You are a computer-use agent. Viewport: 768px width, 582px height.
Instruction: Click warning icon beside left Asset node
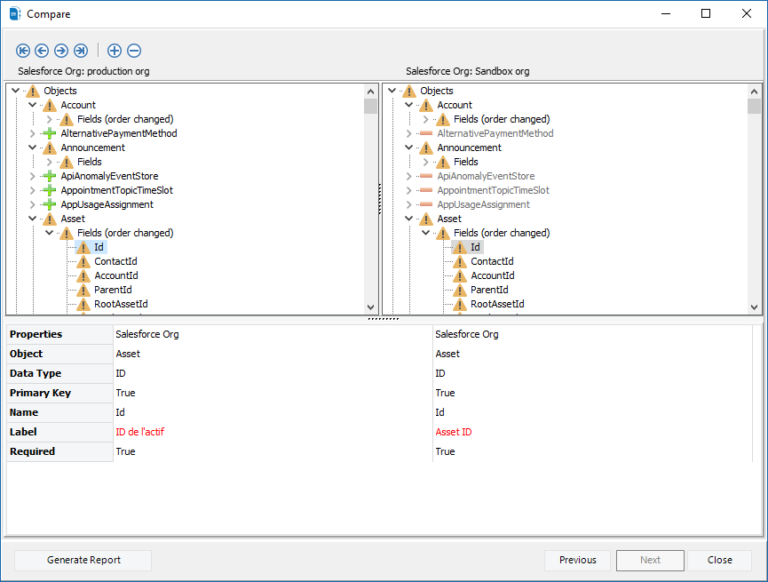(x=49, y=218)
